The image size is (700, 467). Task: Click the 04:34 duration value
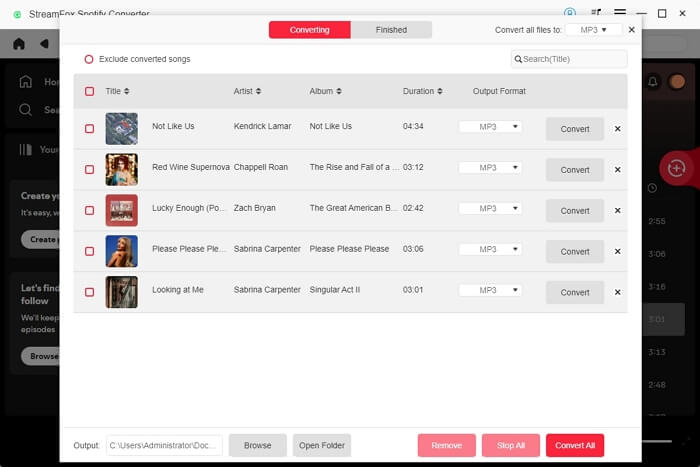click(413, 126)
